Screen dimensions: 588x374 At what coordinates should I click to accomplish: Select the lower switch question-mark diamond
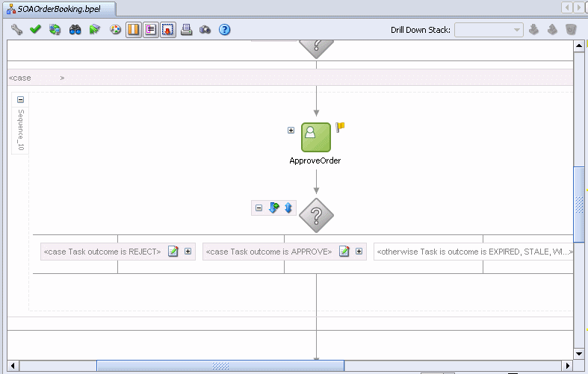pos(317,216)
